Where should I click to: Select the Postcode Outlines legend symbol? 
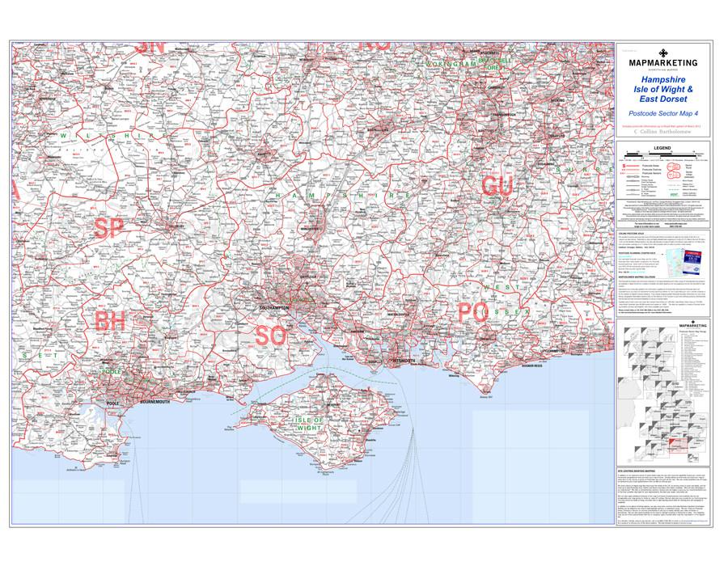633,170
